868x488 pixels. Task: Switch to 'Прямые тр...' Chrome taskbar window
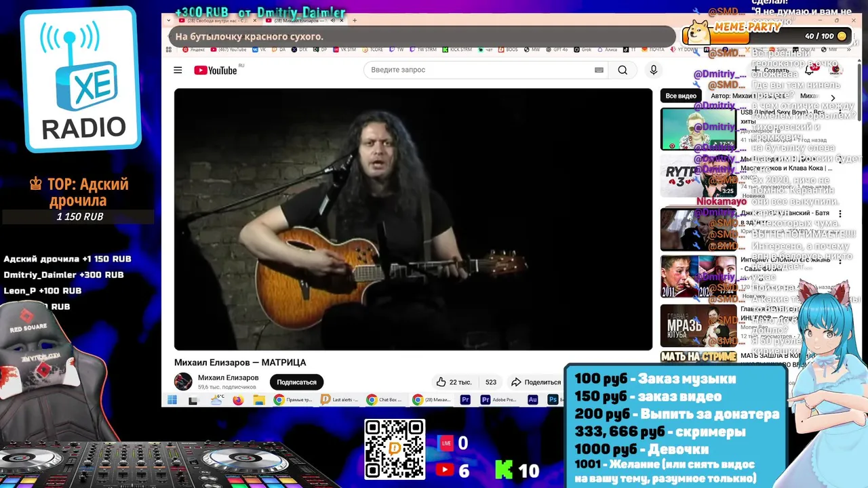tap(293, 400)
